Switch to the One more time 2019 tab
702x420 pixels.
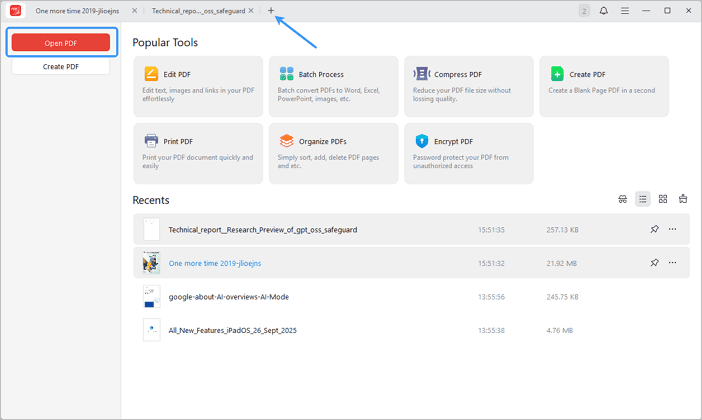[x=76, y=10]
